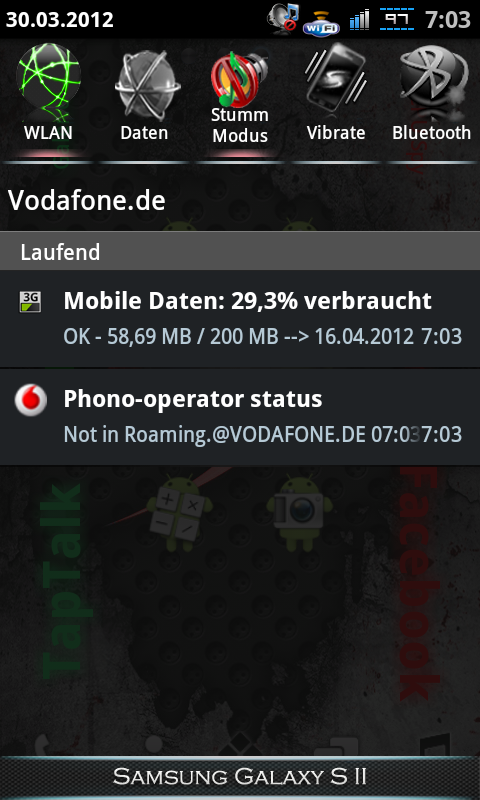
Task: Toggle the WLAN quick setting
Action: click(48, 99)
